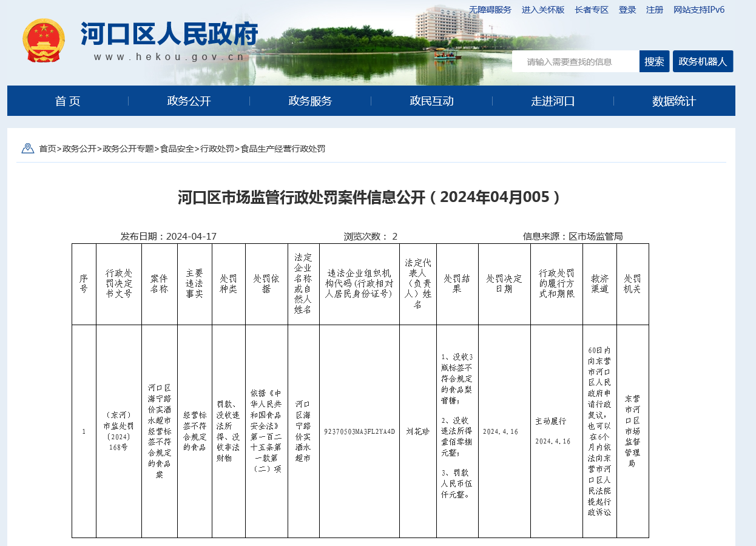This screenshot has height=546, width=756.
Task: Click the 主动履行 cell
Action: point(556,431)
